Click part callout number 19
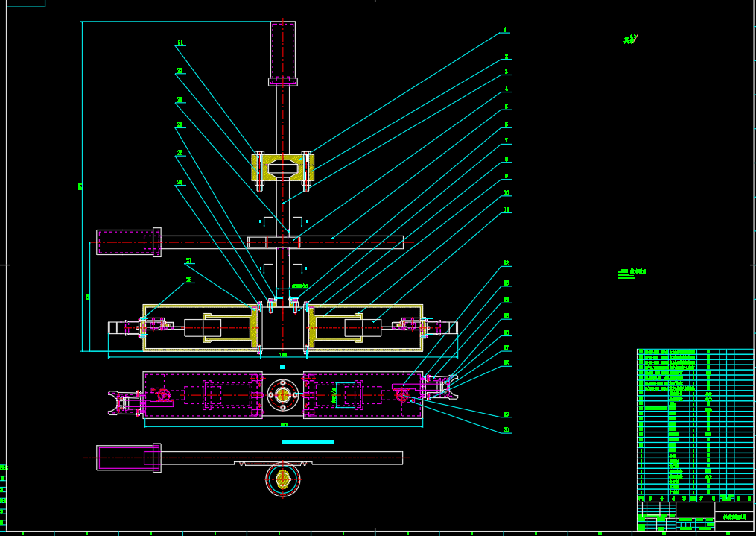The image size is (756, 536). [x=506, y=414]
